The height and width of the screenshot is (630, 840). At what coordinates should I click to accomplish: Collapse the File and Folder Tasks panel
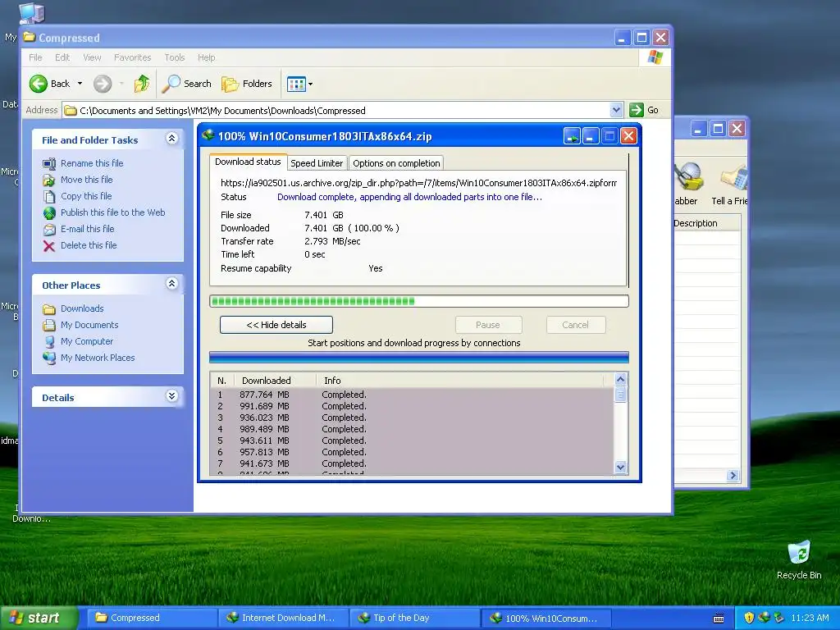pyautogui.click(x=172, y=139)
